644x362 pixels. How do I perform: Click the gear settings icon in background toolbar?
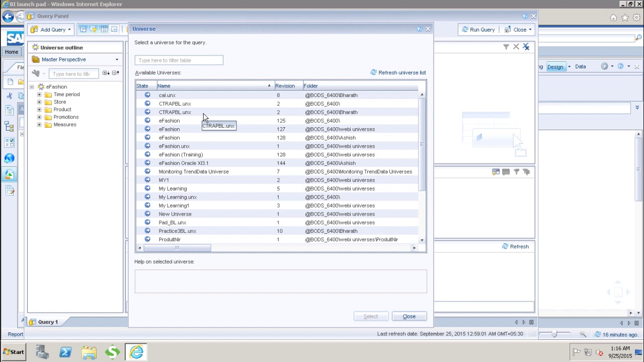coord(604,66)
